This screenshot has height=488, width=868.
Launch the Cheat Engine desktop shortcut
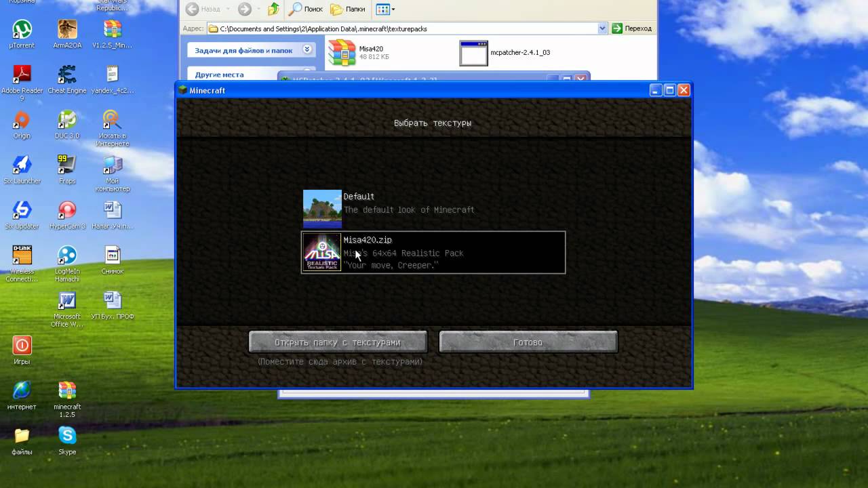(x=67, y=80)
